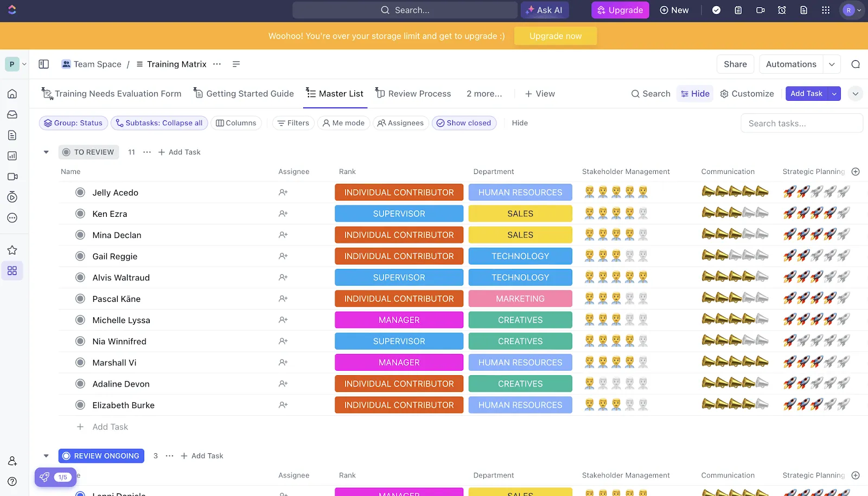868x496 pixels.
Task: Toggle status circle for Mina Declan
Action: coord(80,235)
